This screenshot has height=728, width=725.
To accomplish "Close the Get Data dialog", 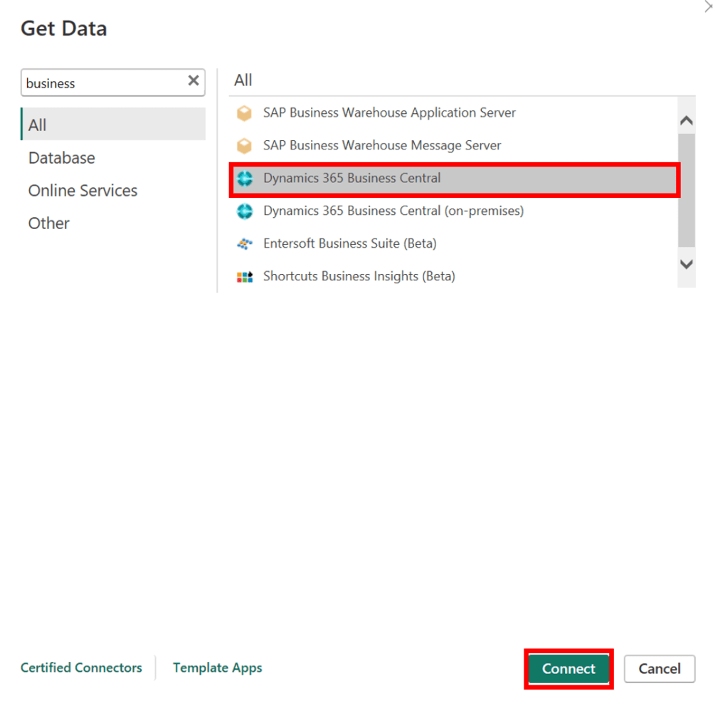I will [708, 6].
